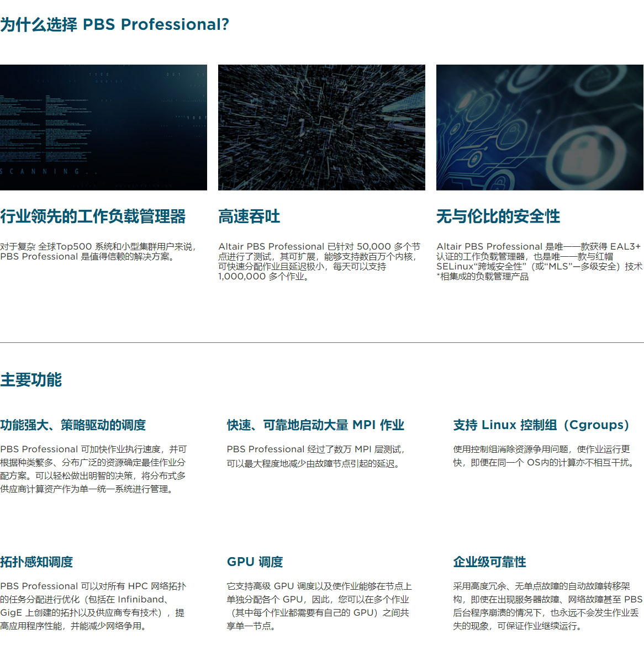
Task: Click the heading 'GPU 调度'
Action: [x=255, y=562]
